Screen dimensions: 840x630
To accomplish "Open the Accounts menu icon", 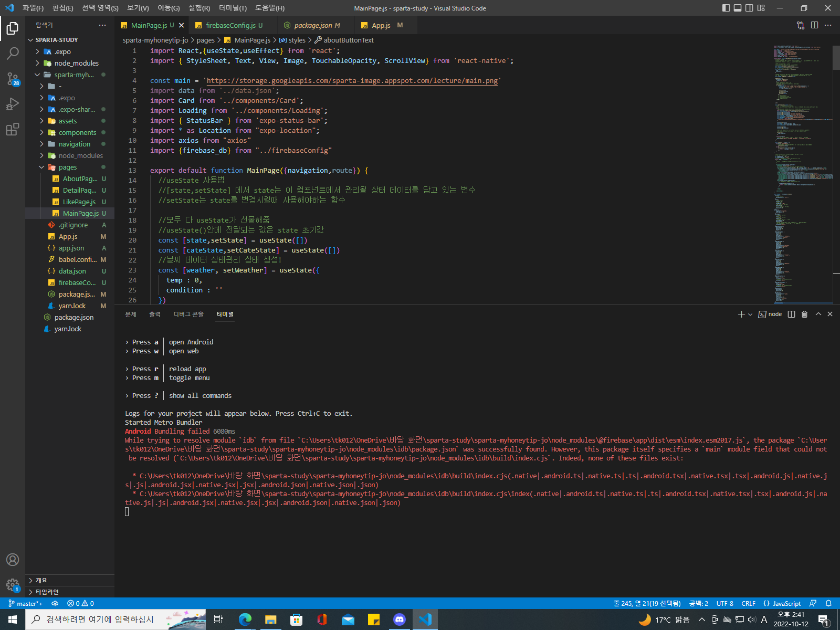I will [13, 560].
